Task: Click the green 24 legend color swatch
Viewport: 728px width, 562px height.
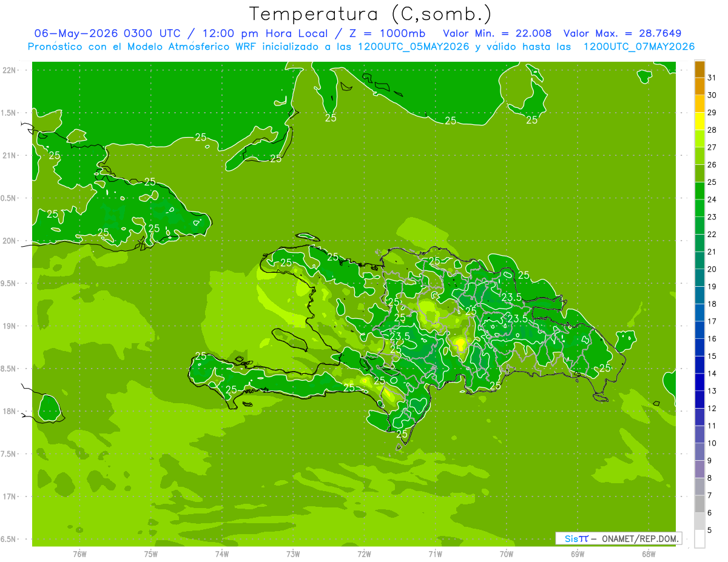Action: click(x=699, y=191)
